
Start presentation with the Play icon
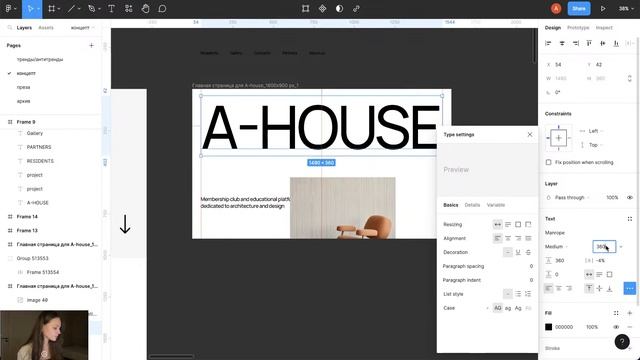point(603,9)
